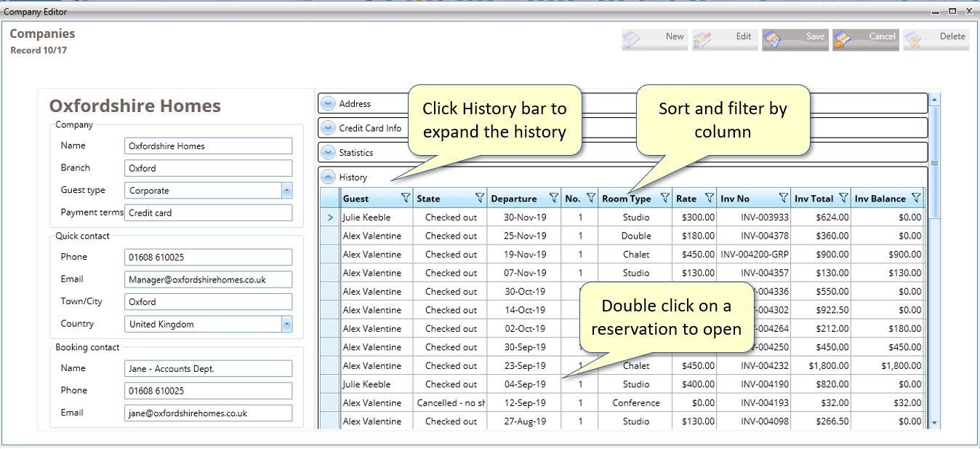
Task: Expand the Address section
Action: click(x=328, y=104)
